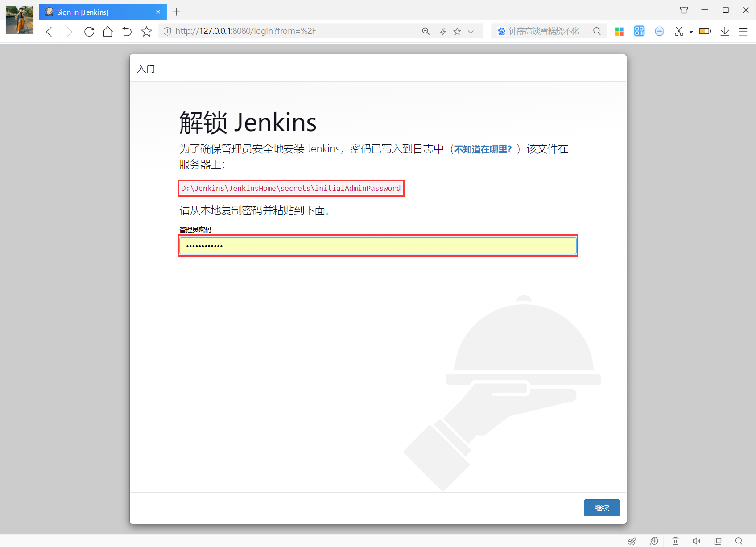Toggle sound with the speaker icon

(697, 541)
